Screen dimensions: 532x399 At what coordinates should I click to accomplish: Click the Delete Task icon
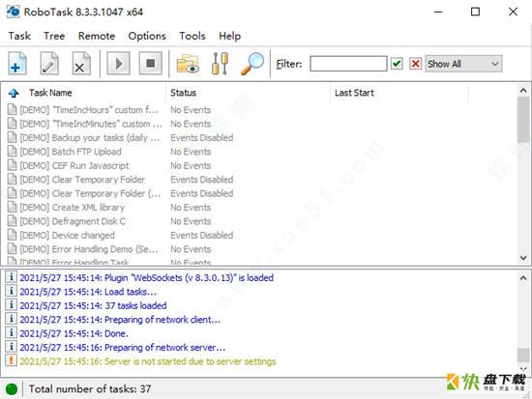pos(81,64)
